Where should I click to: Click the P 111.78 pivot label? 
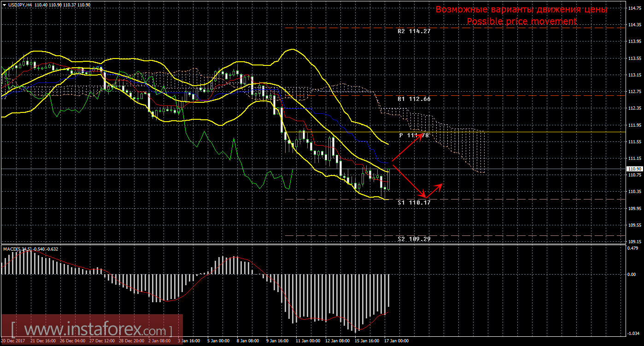tap(414, 135)
